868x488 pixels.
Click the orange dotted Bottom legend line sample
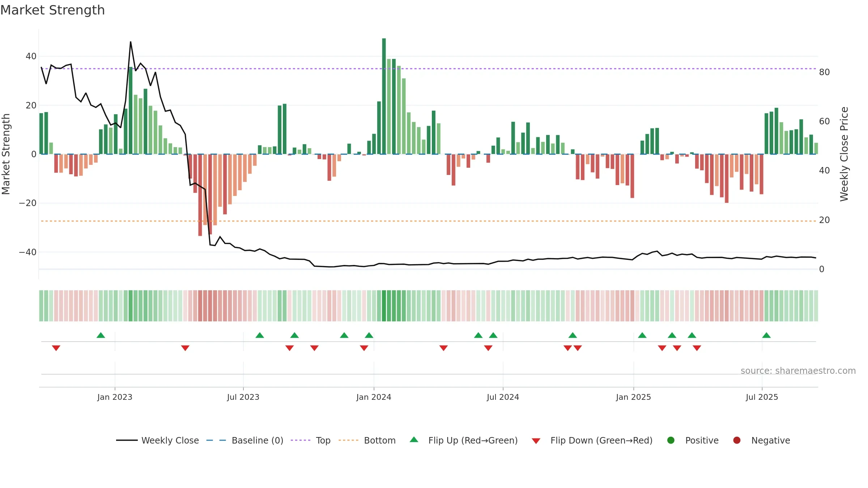(x=348, y=440)
